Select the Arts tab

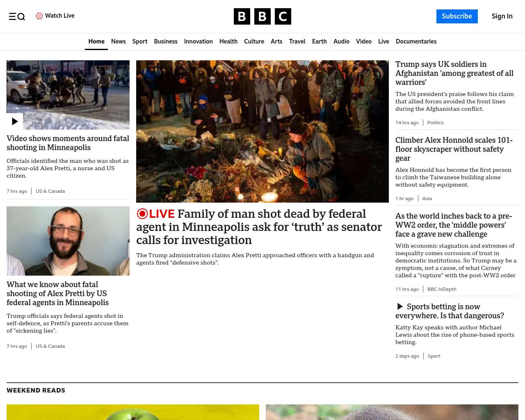[276, 41]
